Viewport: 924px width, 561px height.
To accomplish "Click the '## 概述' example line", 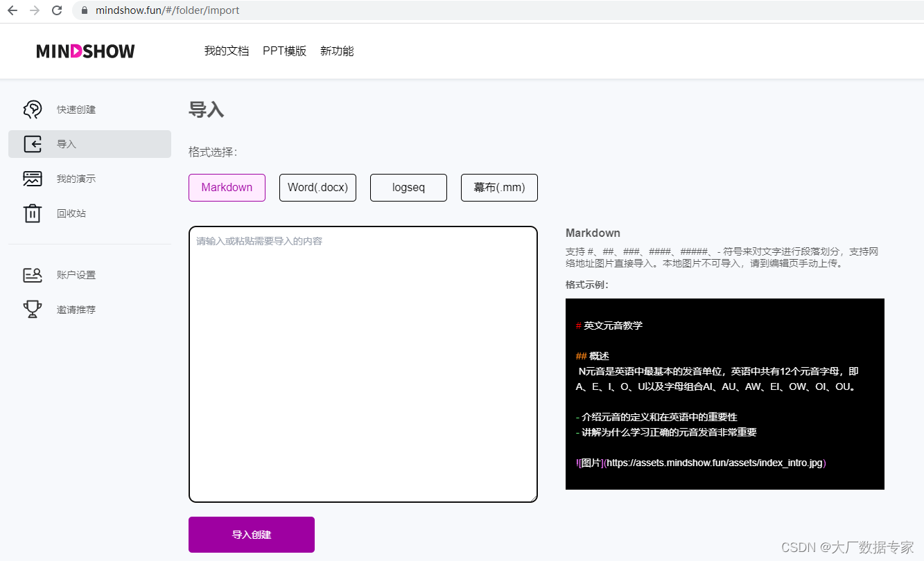I will [x=593, y=356].
